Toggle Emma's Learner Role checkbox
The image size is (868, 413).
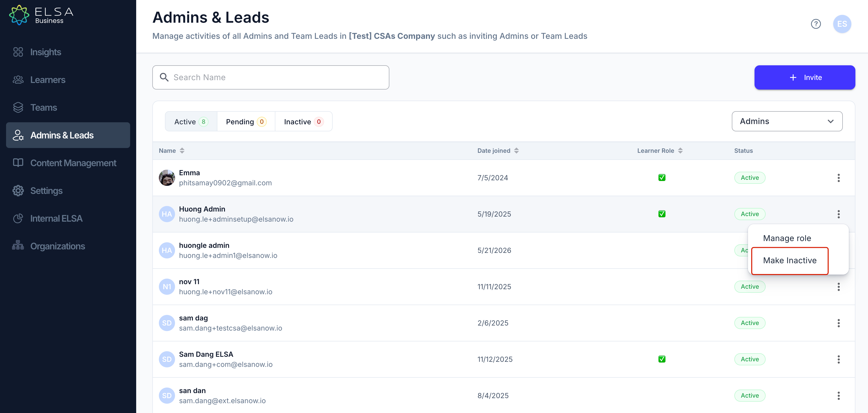[662, 178]
